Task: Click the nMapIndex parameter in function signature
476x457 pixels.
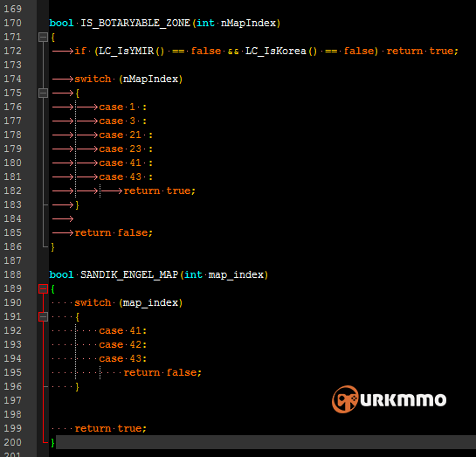Action: tap(248, 24)
